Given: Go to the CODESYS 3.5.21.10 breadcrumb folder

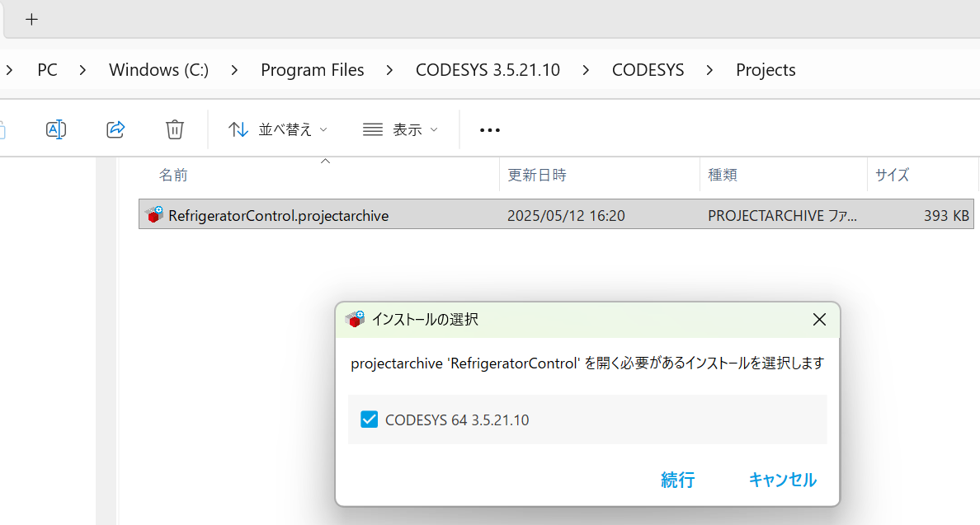Looking at the screenshot, I should click(488, 70).
